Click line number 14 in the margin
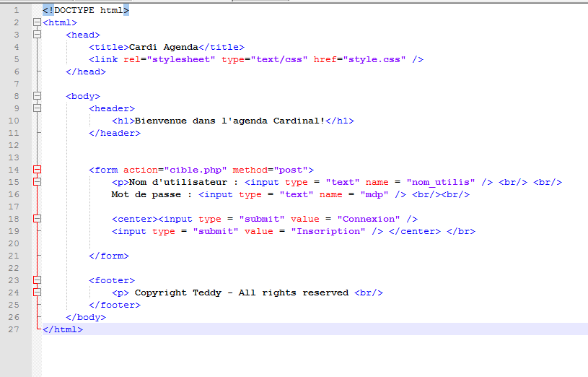The height and width of the screenshot is (377, 588). 14,170
